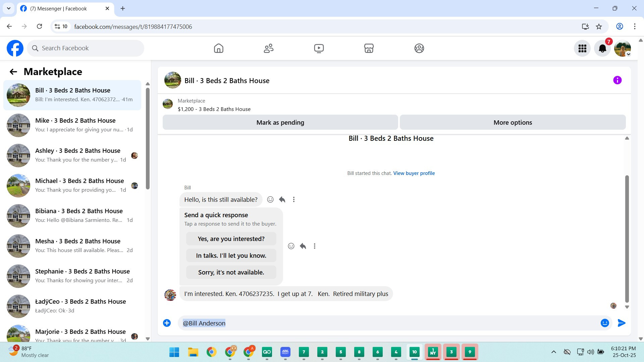
Task: Open more options for Bill's hello message
Action: tap(293, 199)
